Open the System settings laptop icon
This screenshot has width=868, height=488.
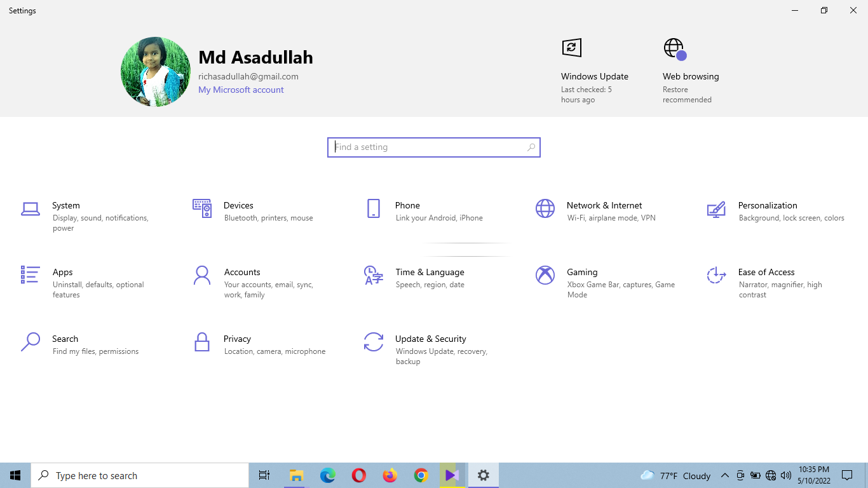[x=31, y=208]
